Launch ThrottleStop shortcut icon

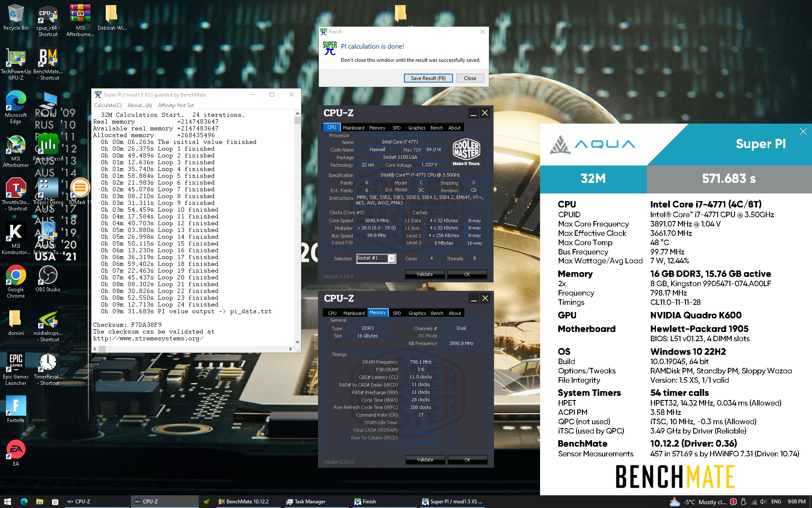click(16, 194)
